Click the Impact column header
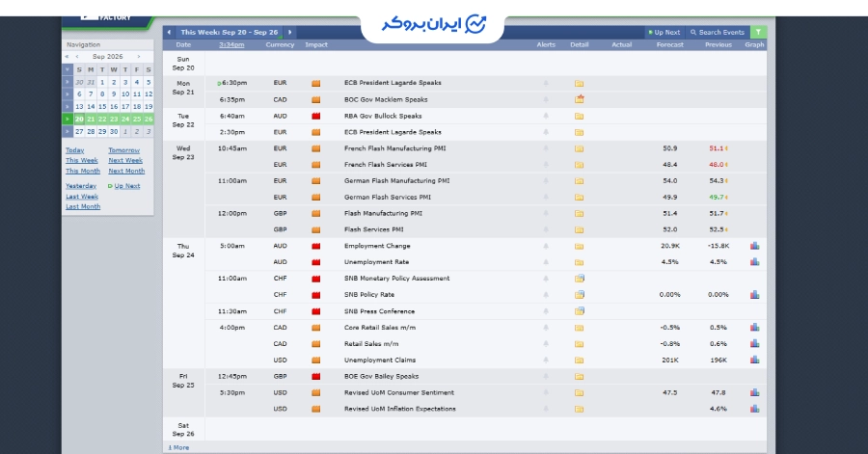This screenshot has width=868, height=454. (316, 44)
